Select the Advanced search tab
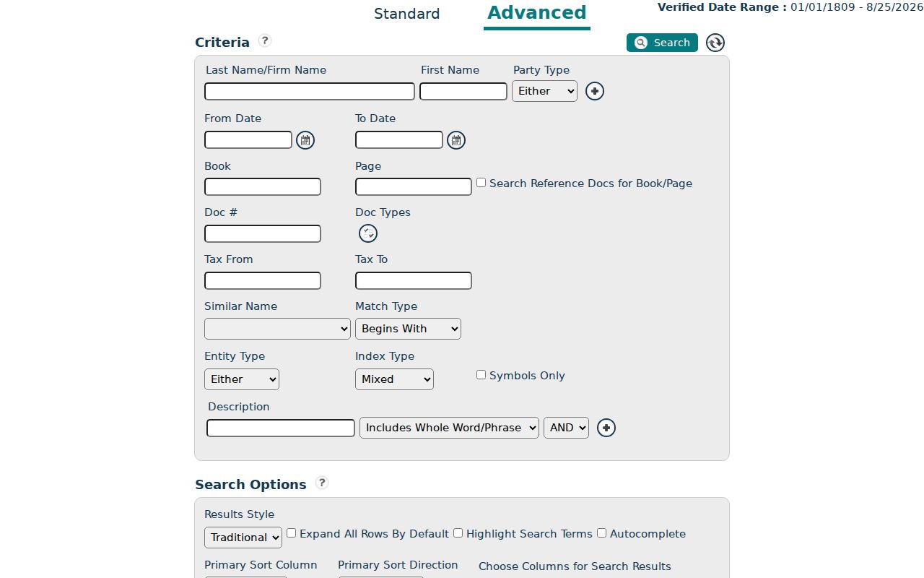This screenshot has height=578, width=924. pyautogui.click(x=537, y=13)
